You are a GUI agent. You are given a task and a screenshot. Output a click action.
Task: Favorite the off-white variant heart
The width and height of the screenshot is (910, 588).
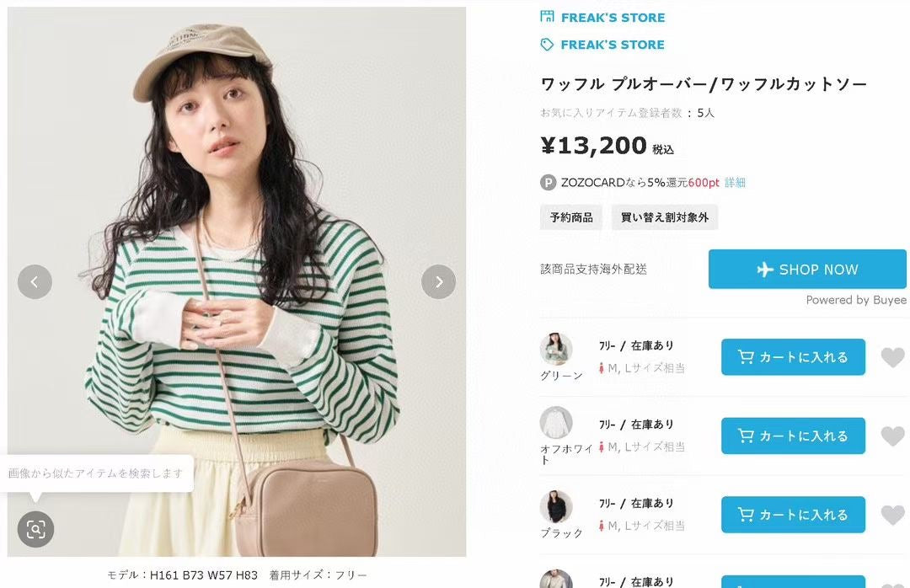(x=892, y=436)
